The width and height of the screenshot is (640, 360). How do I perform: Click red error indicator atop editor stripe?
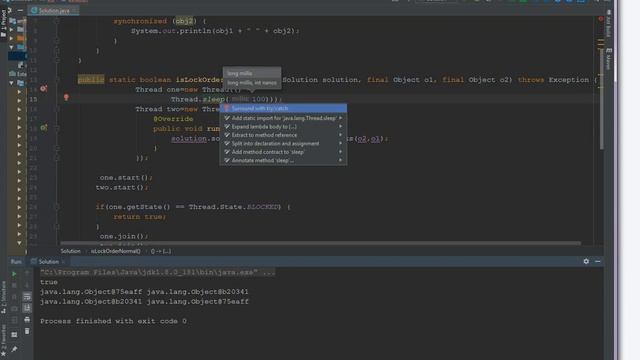tap(600, 19)
